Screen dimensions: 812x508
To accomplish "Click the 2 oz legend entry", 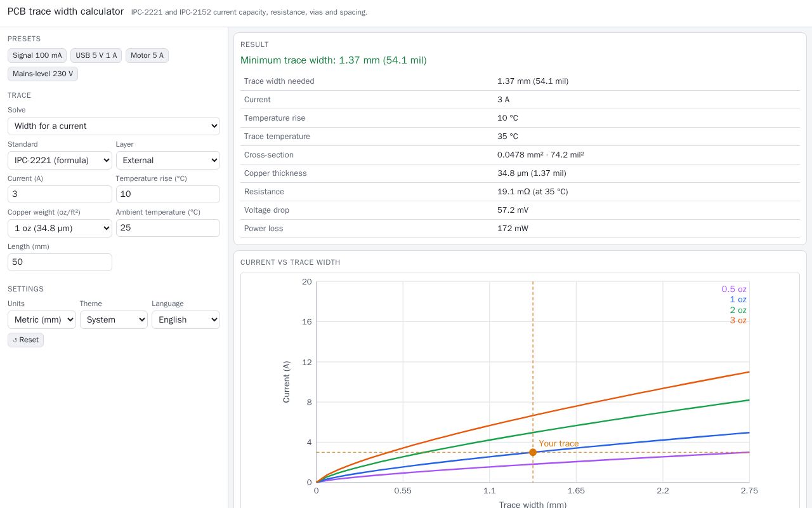I will click(x=738, y=310).
